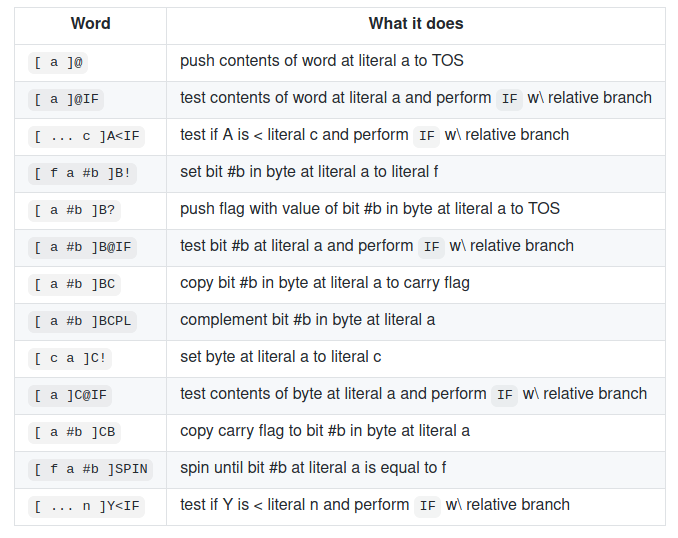Image resolution: width=678 pixels, height=538 pixels.
Task: Click the "What it does" column header
Action: tap(416, 23)
